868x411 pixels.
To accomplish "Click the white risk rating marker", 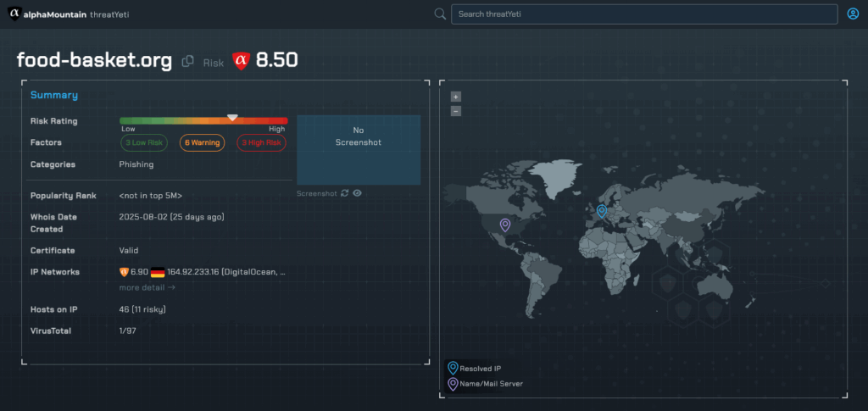I will 232,118.
